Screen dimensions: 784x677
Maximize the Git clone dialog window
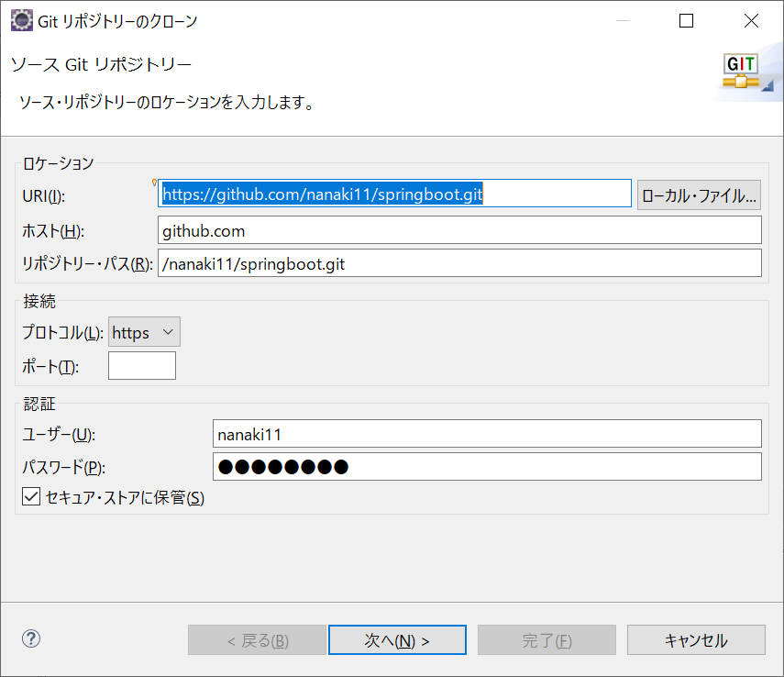click(686, 20)
